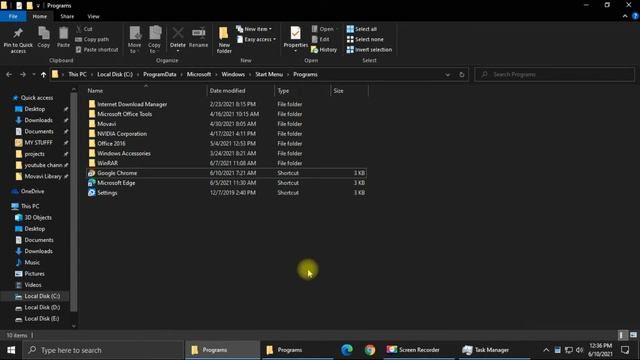Screen dimensions: 640x360
Task: Click Copy path command
Action: click(92, 39)
